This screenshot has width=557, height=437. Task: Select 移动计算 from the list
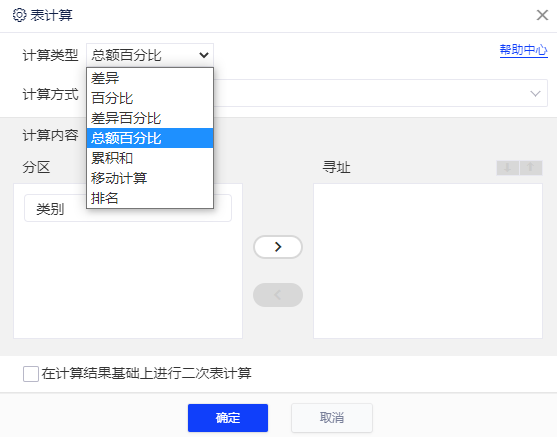pyautogui.click(x=150, y=178)
